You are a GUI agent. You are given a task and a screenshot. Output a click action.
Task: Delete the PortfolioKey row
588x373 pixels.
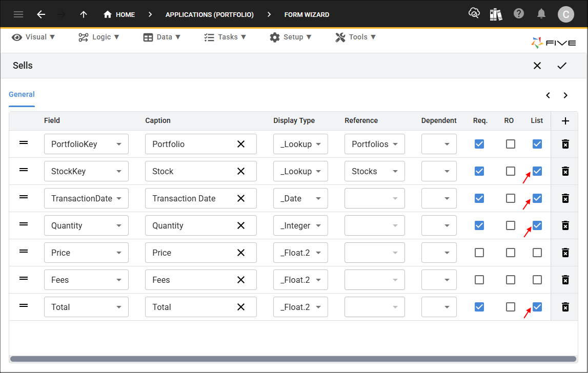point(565,144)
